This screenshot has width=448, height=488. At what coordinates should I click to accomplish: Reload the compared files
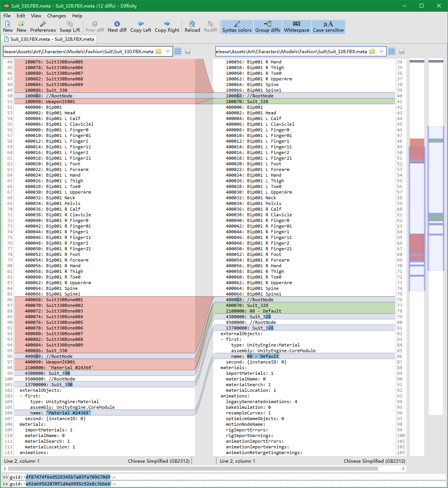(192, 26)
